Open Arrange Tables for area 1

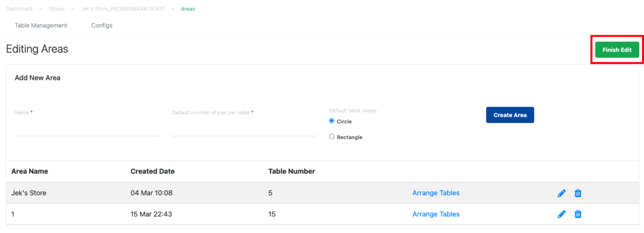[436, 214]
